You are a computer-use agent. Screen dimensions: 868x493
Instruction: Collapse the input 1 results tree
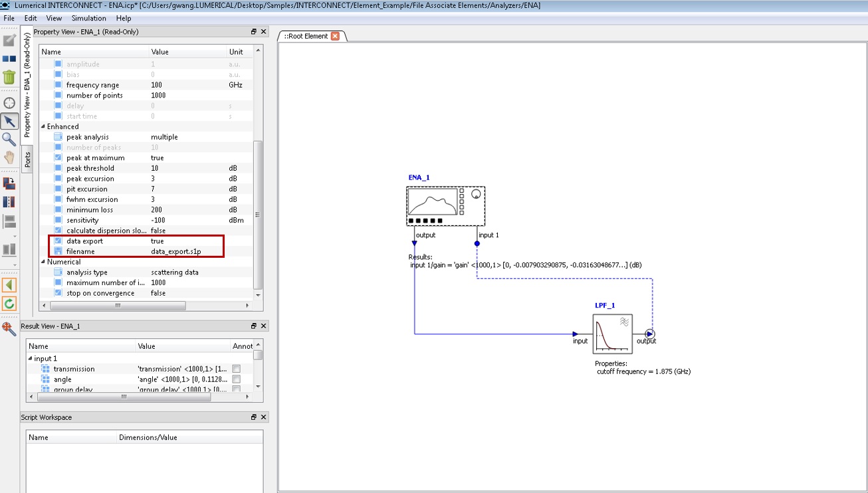pos(31,359)
